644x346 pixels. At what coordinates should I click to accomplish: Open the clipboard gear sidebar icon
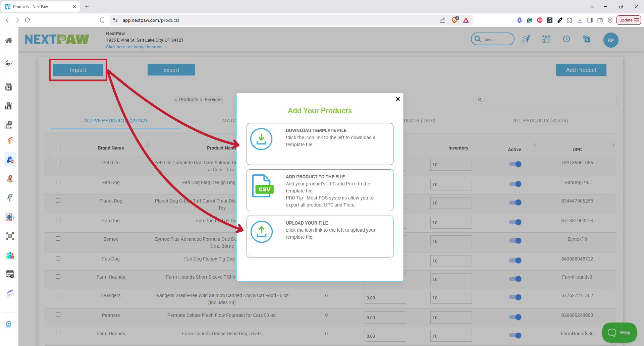(x=10, y=217)
